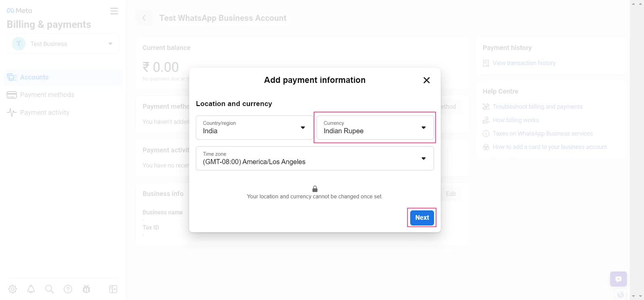The image size is (644, 300).
Task: Click the hamburger menu icon
Action: (114, 11)
